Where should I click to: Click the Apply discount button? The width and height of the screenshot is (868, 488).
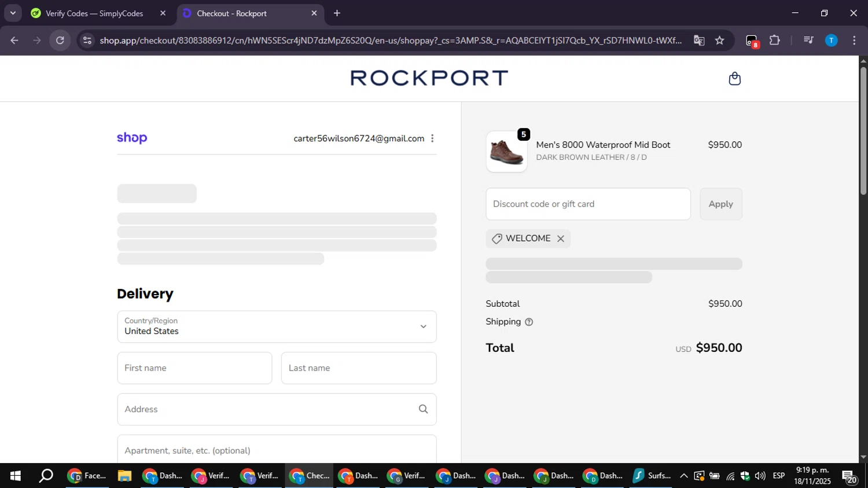pos(721,204)
